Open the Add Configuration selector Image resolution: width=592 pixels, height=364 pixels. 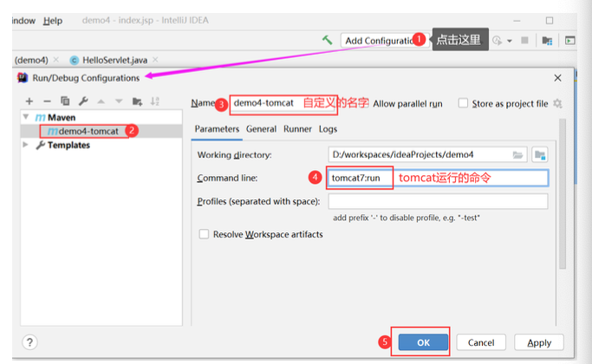pos(384,41)
